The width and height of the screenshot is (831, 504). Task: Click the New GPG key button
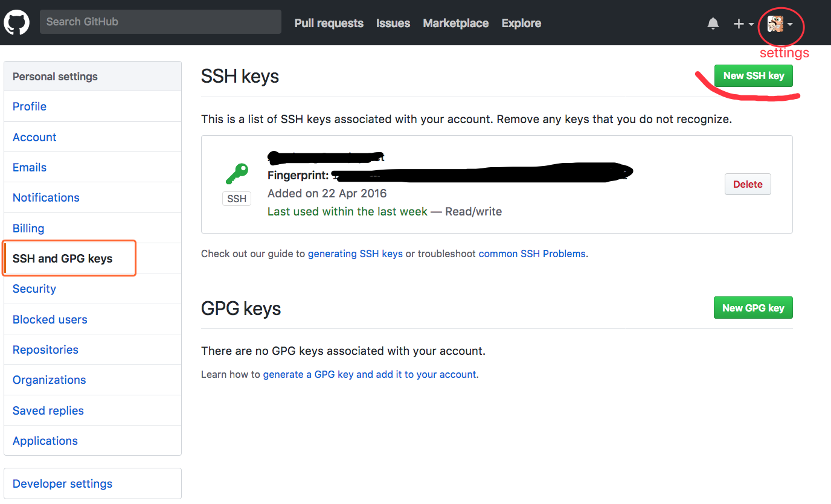point(753,308)
